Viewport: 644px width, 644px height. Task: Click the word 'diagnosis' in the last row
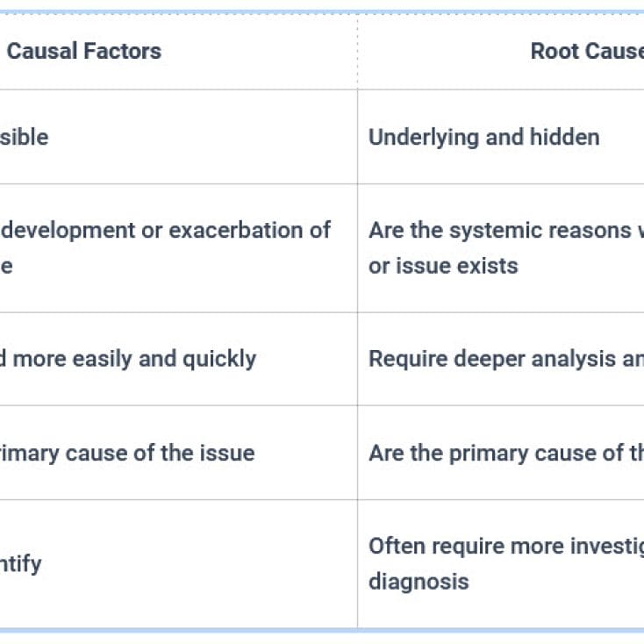(x=419, y=581)
